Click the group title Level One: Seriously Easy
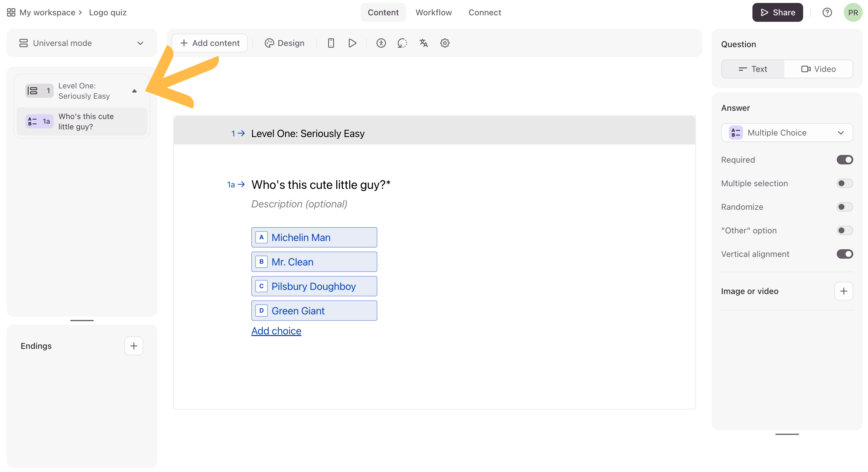This screenshot has height=472, width=868. pyautogui.click(x=308, y=134)
